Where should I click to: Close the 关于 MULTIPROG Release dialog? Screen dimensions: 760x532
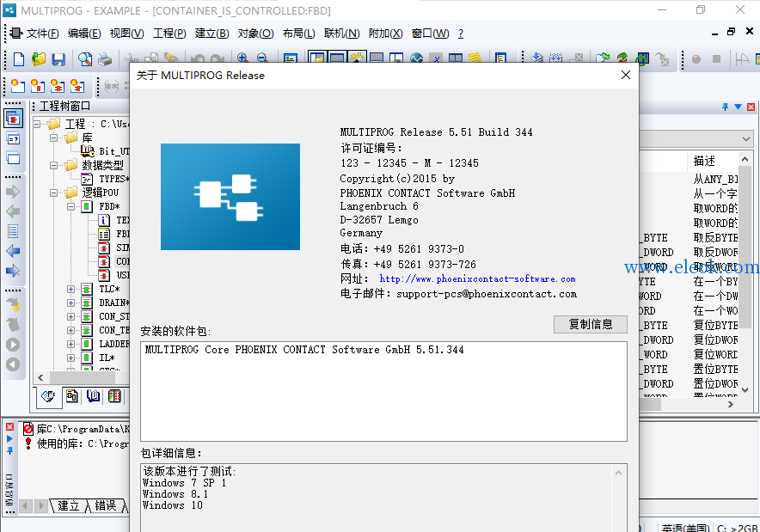(626, 75)
